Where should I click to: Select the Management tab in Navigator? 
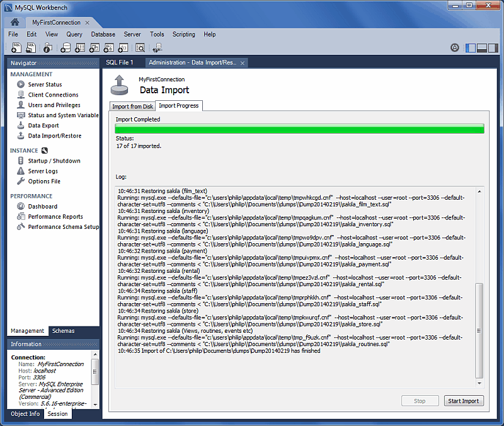(x=27, y=330)
